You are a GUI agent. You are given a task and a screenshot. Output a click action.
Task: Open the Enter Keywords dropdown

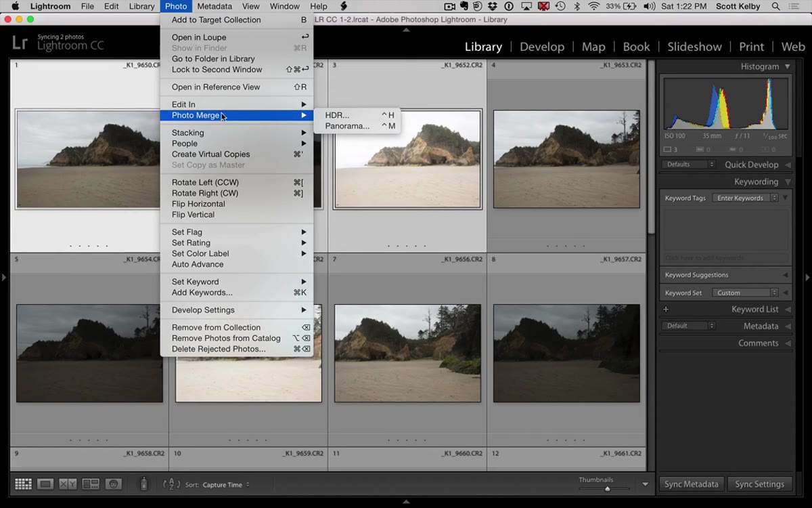click(x=745, y=198)
